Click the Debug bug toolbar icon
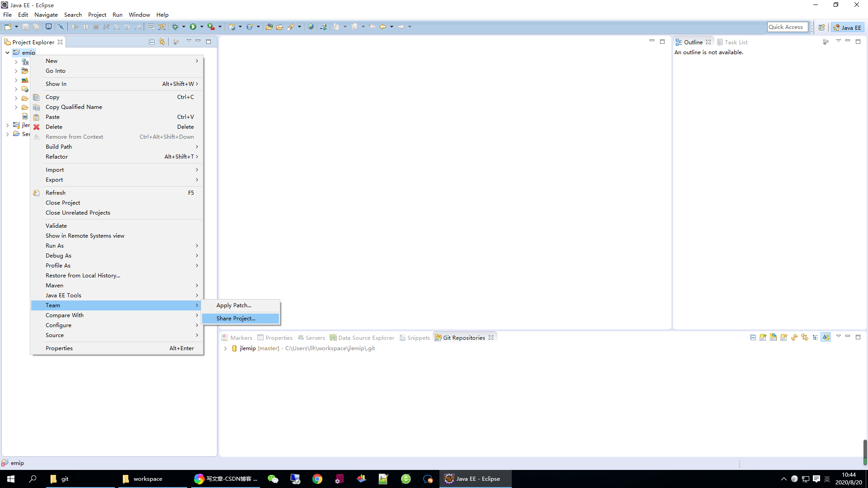868x488 pixels. tap(175, 27)
